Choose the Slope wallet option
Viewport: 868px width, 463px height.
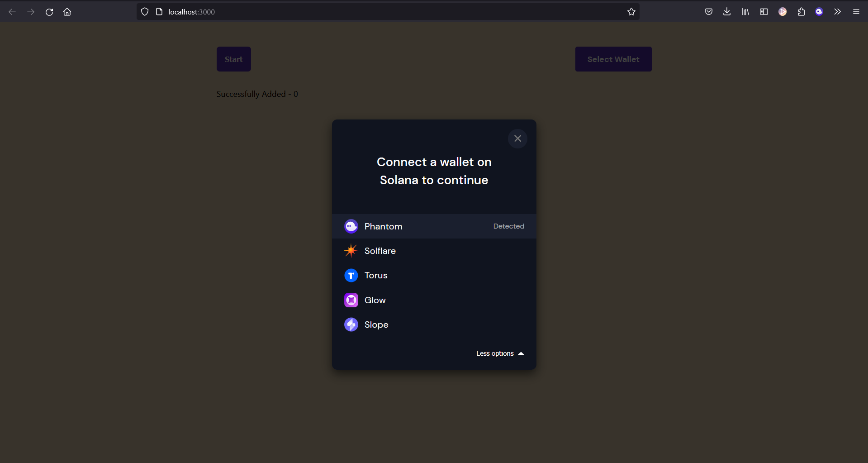click(434, 325)
